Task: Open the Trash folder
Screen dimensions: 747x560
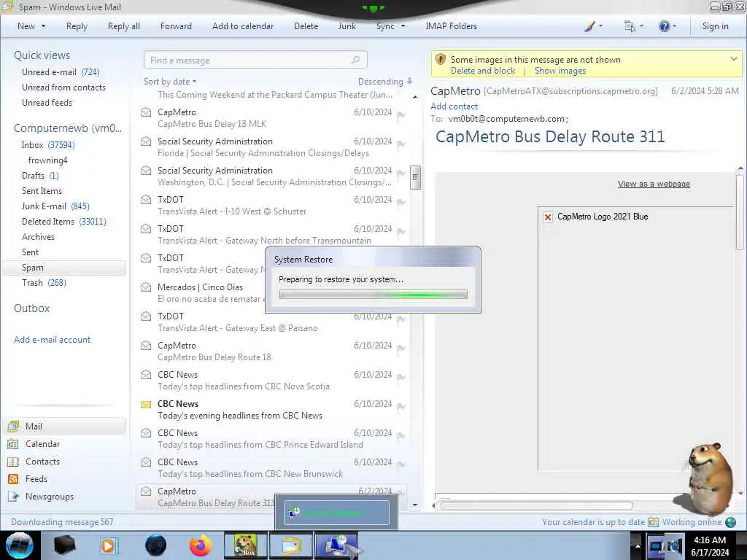Action: coord(44,282)
